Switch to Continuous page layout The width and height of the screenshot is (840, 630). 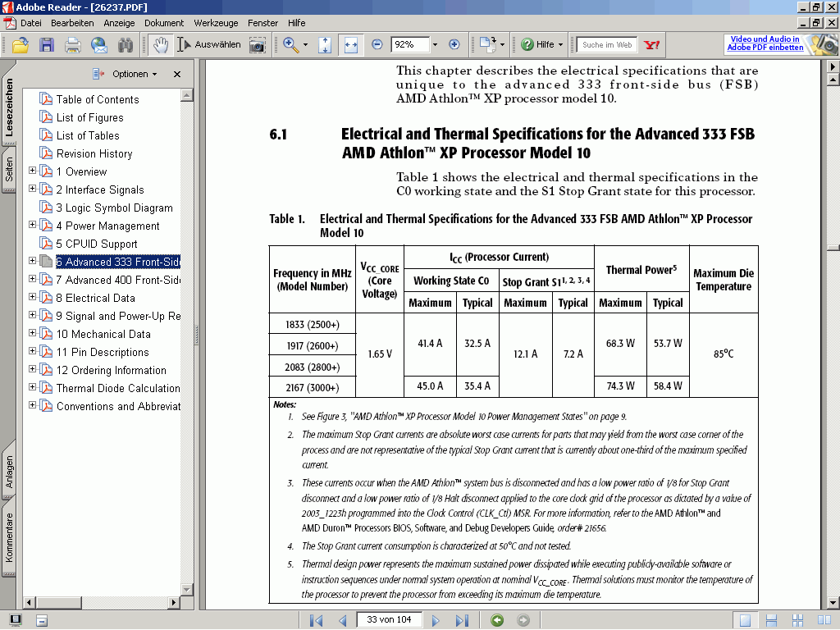coord(771,620)
